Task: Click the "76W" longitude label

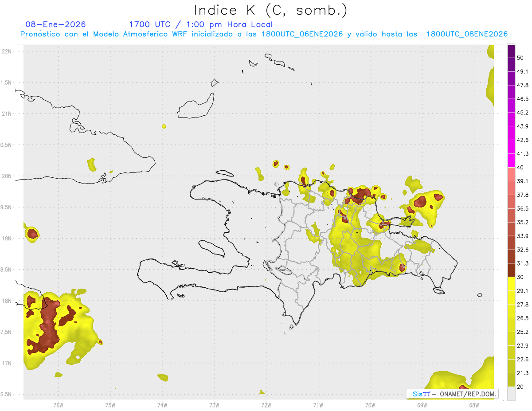Action: (58, 405)
